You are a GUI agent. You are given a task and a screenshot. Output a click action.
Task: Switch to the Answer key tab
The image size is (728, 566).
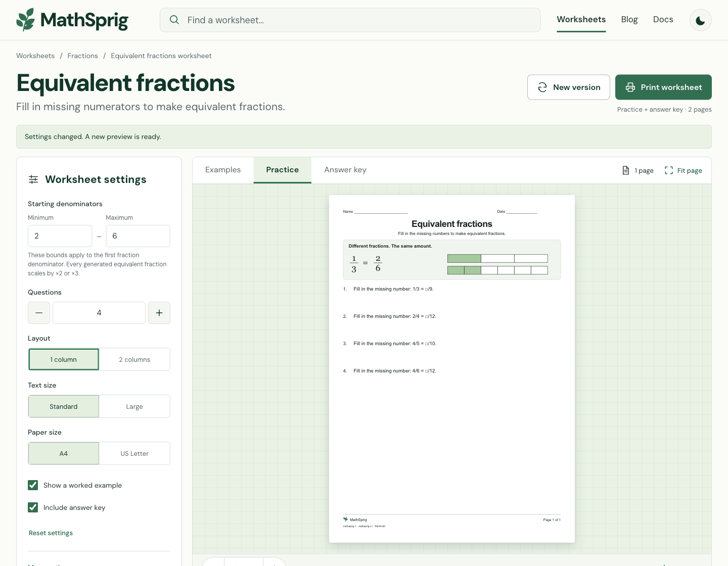coord(345,170)
